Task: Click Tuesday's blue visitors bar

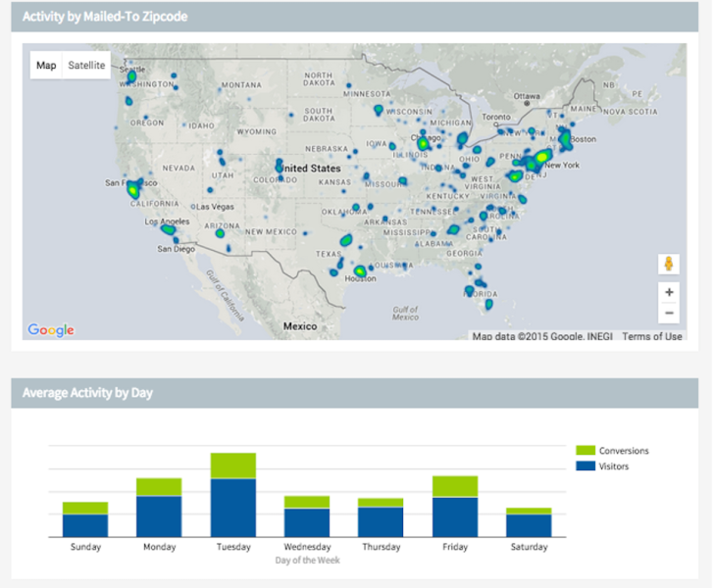Action: [233, 508]
